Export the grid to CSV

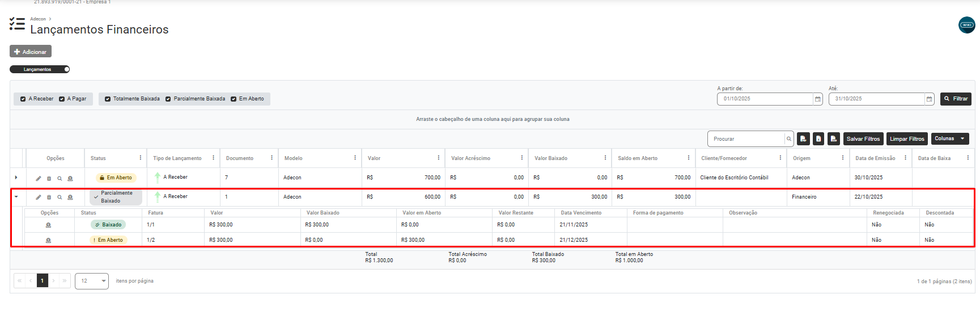point(834,139)
